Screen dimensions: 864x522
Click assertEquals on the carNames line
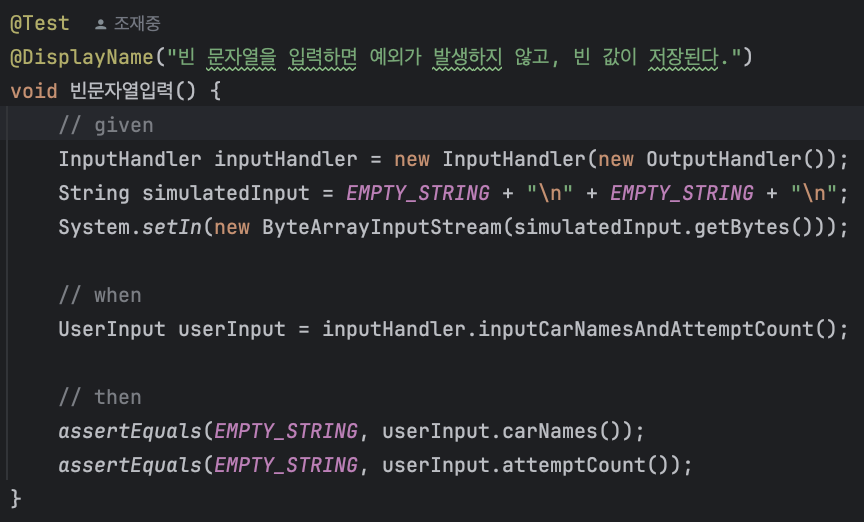[130, 431]
